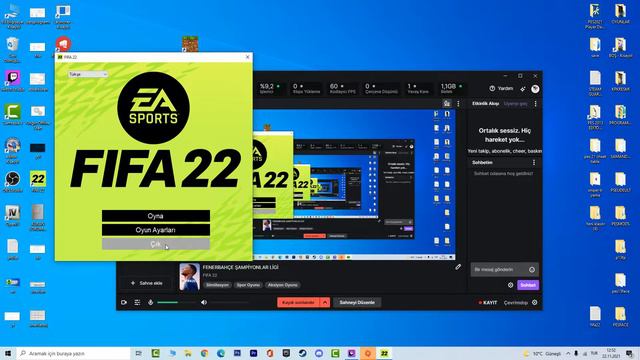Click the weather widget showing 10°C Güneşli
Image resolution: width=640 pixels, height=360 pixels.
point(543,353)
